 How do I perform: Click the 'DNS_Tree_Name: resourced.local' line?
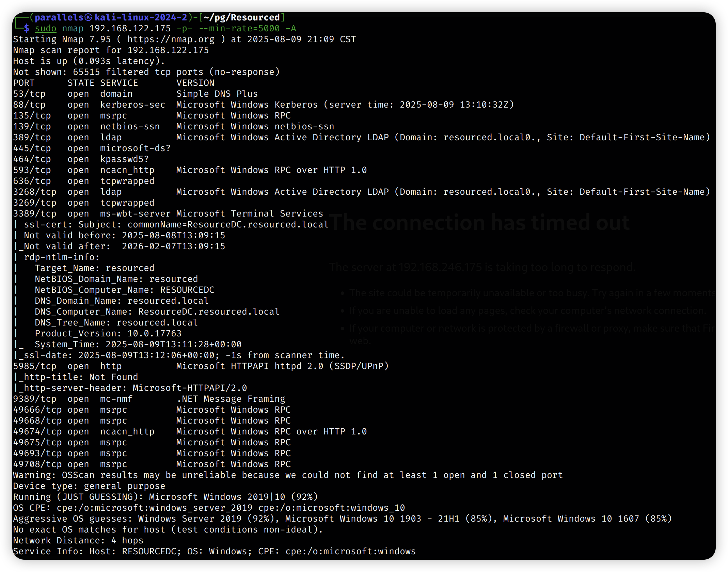pyautogui.click(x=116, y=323)
